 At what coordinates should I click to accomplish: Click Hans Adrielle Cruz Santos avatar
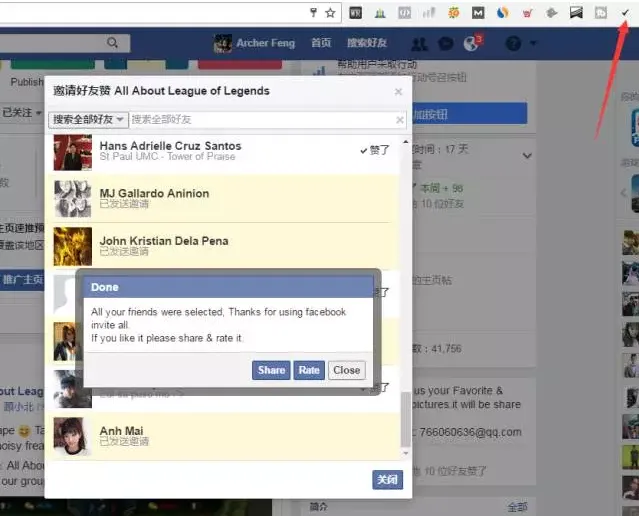(x=73, y=152)
